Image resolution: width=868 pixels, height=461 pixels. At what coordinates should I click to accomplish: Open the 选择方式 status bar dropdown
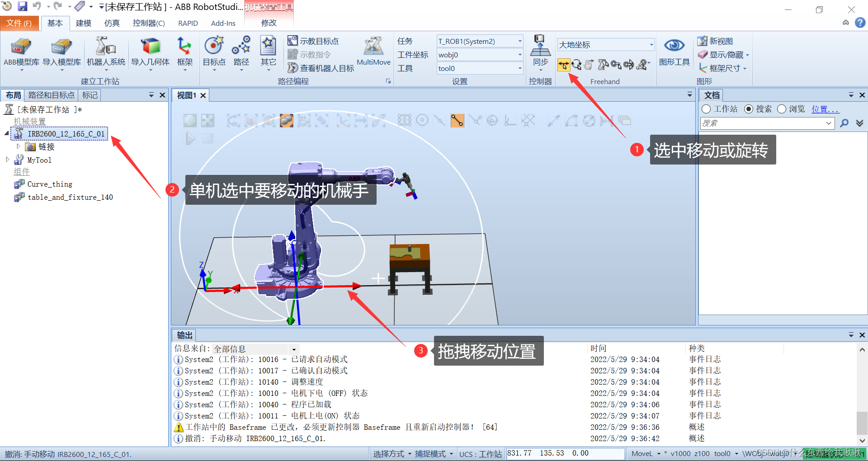click(392, 454)
